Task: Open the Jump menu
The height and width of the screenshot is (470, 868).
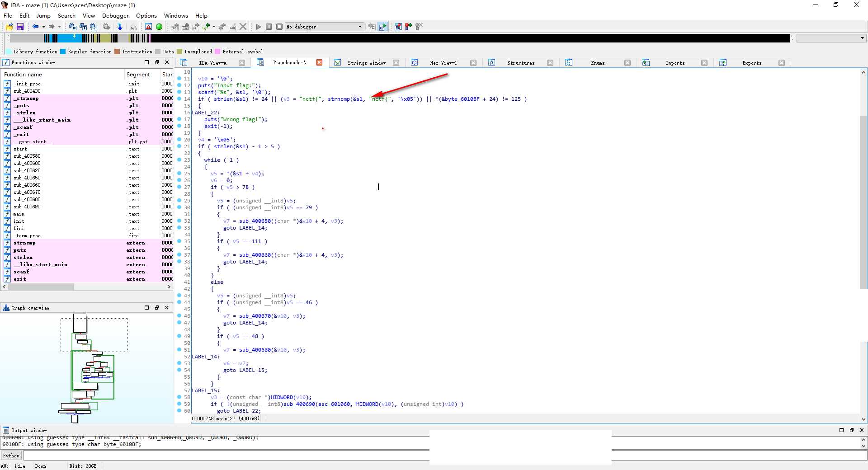Action: click(x=43, y=15)
